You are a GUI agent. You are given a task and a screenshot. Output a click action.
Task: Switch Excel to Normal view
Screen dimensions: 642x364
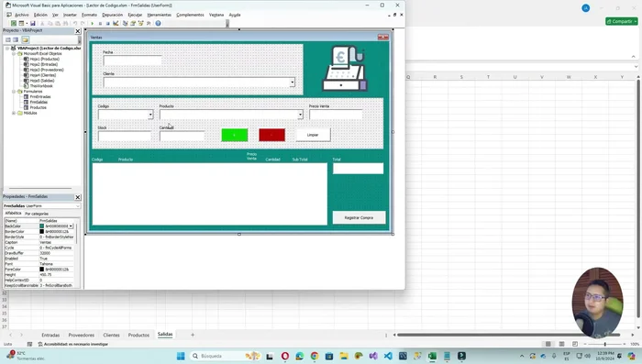pyautogui.click(x=548, y=344)
